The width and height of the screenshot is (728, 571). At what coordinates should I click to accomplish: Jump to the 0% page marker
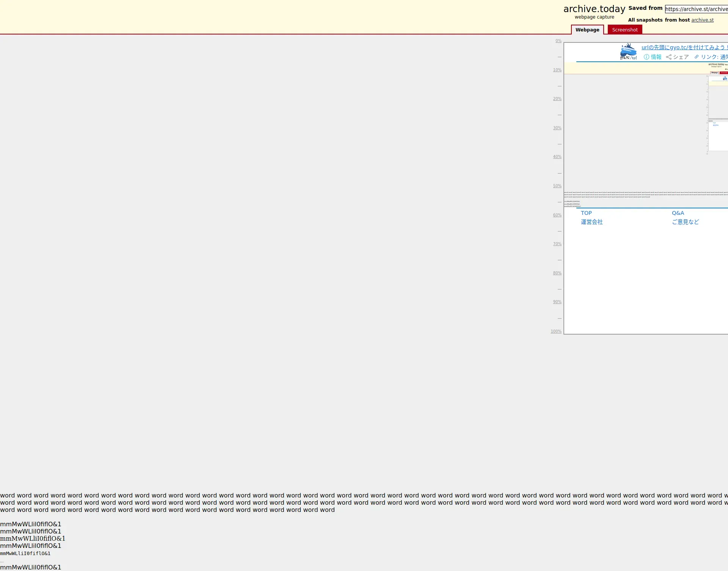[558, 41]
